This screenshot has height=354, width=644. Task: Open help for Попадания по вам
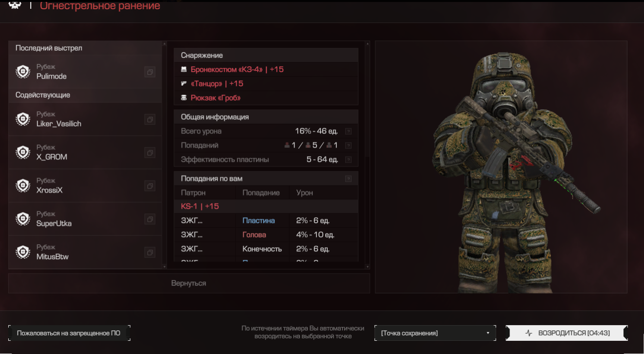348,179
